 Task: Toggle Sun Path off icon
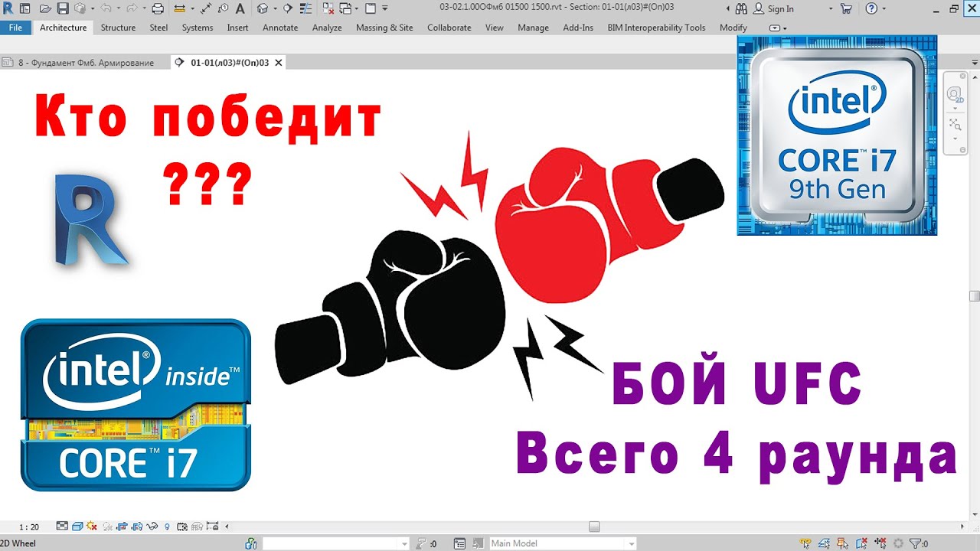pyautogui.click(x=92, y=527)
